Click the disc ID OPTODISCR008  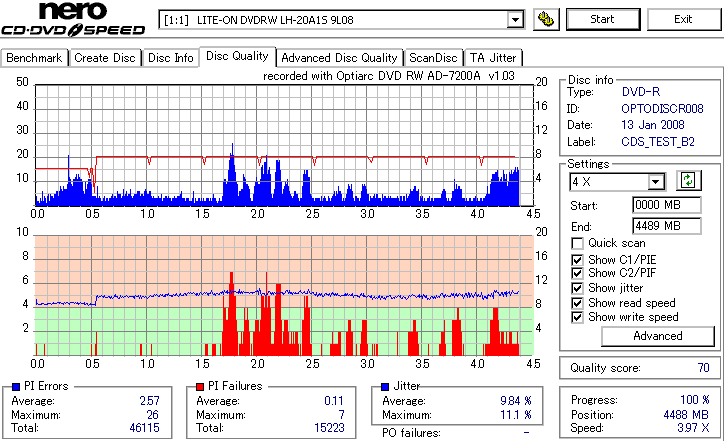pos(662,109)
